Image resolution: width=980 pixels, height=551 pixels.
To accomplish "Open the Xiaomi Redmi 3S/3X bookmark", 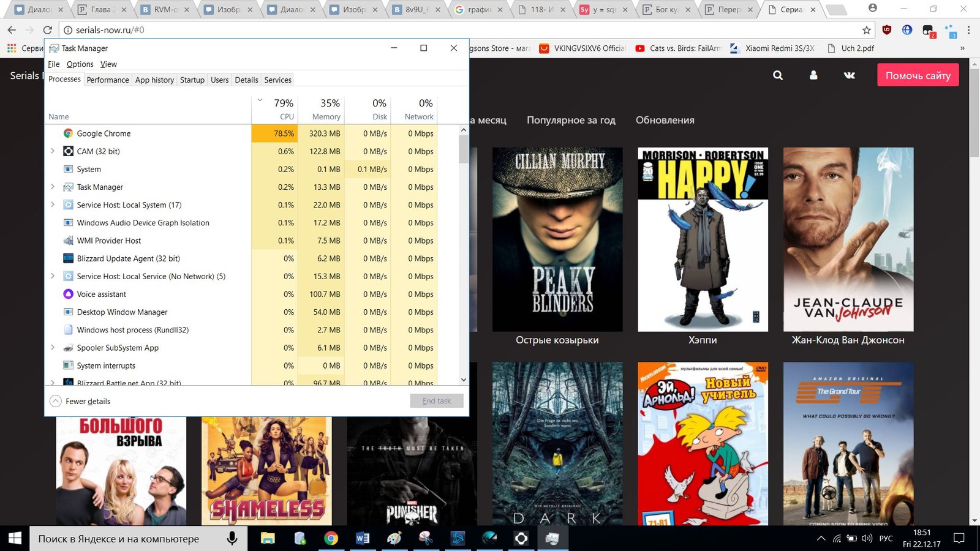I will click(x=772, y=48).
